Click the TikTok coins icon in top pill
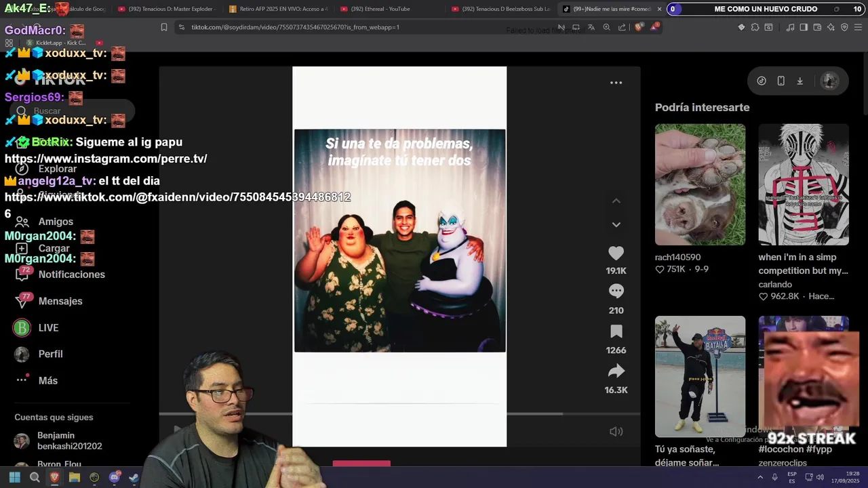 [x=762, y=81]
